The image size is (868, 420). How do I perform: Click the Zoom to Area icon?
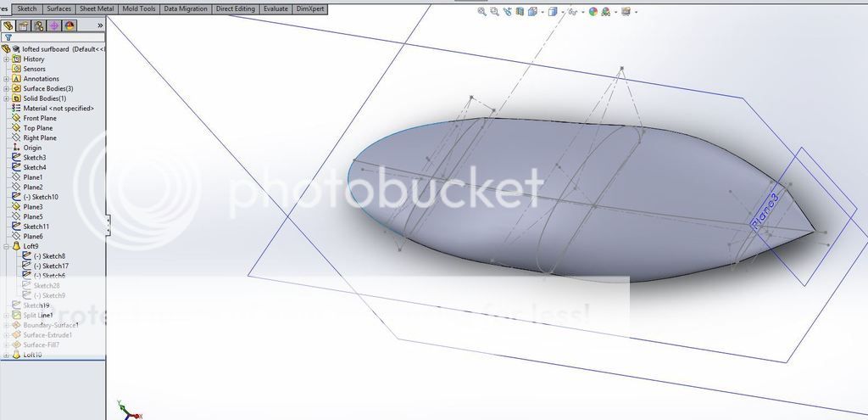click(x=495, y=12)
